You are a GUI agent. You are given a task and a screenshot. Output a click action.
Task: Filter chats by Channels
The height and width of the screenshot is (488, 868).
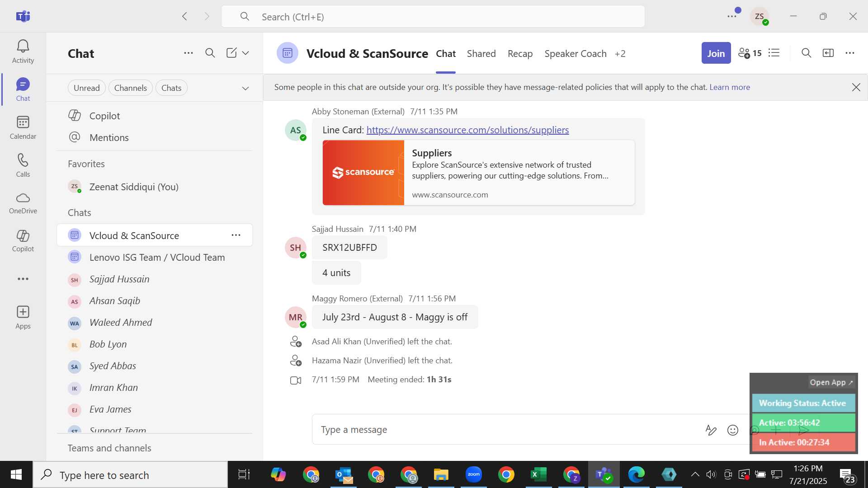[131, 88]
